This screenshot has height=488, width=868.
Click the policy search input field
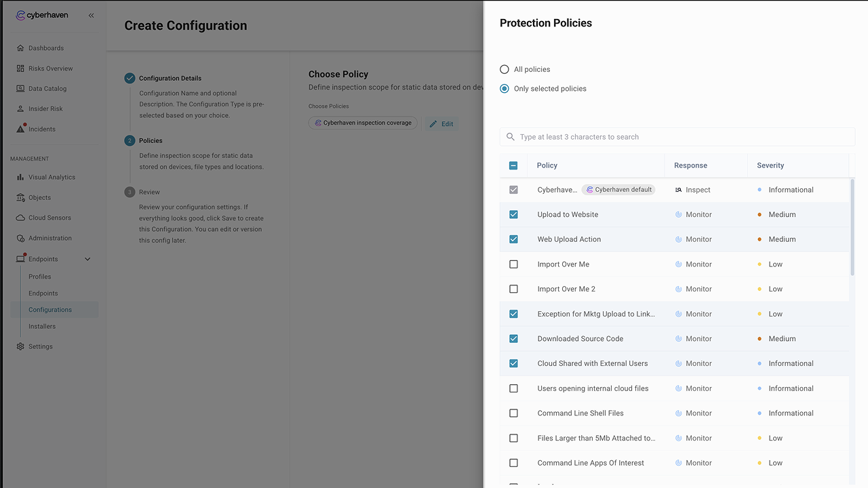tap(678, 137)
